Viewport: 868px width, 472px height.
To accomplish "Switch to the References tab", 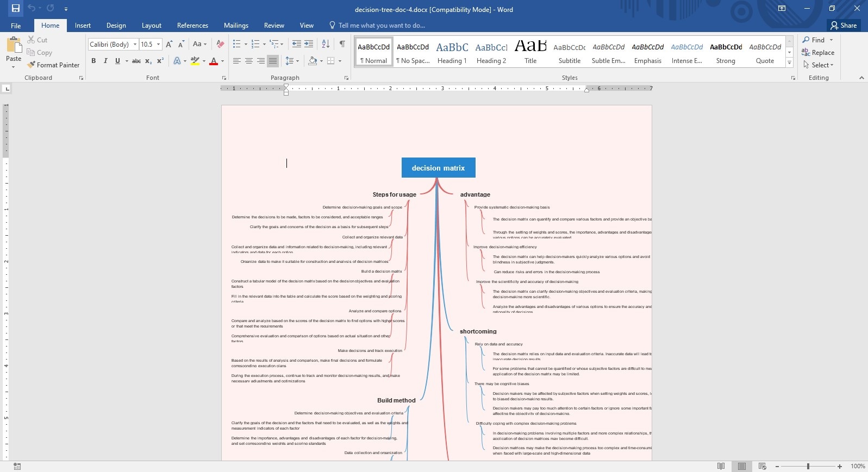I will (x=192, y=26).
